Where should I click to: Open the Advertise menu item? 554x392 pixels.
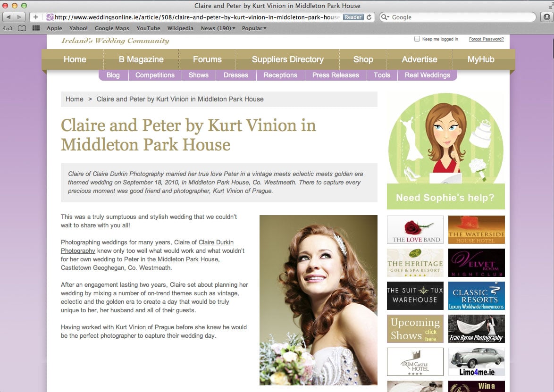pos(420,59)
